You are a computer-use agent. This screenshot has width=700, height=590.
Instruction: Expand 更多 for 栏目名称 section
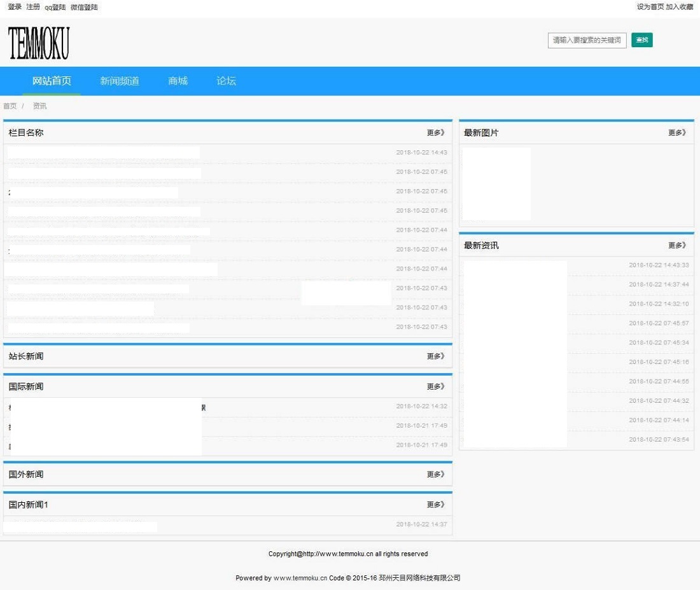click(x=435, y=133)
